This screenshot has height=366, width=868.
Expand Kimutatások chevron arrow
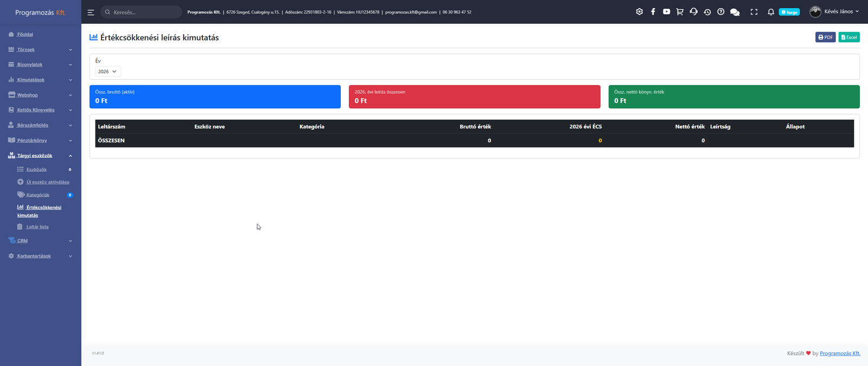[71, 80]
